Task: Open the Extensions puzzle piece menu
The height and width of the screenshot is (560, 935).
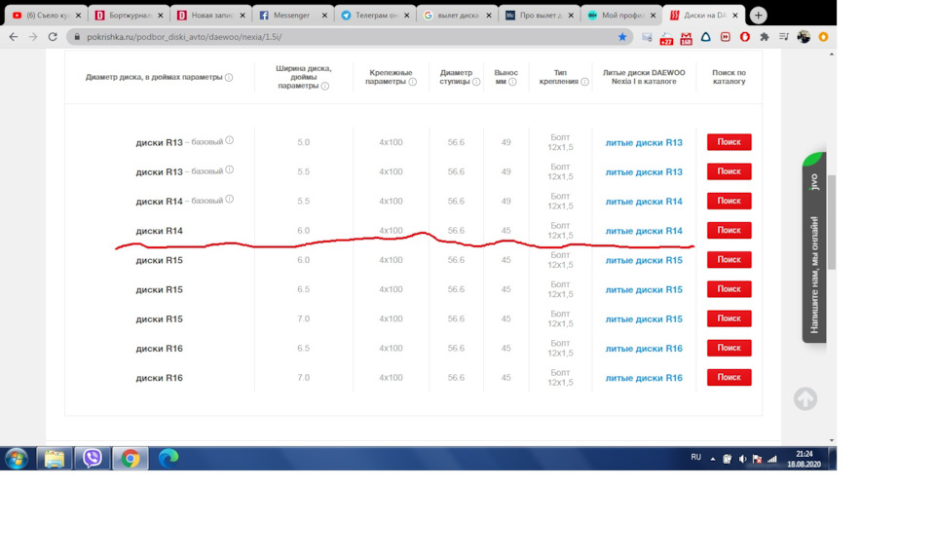Action: (x=765, y=37)
